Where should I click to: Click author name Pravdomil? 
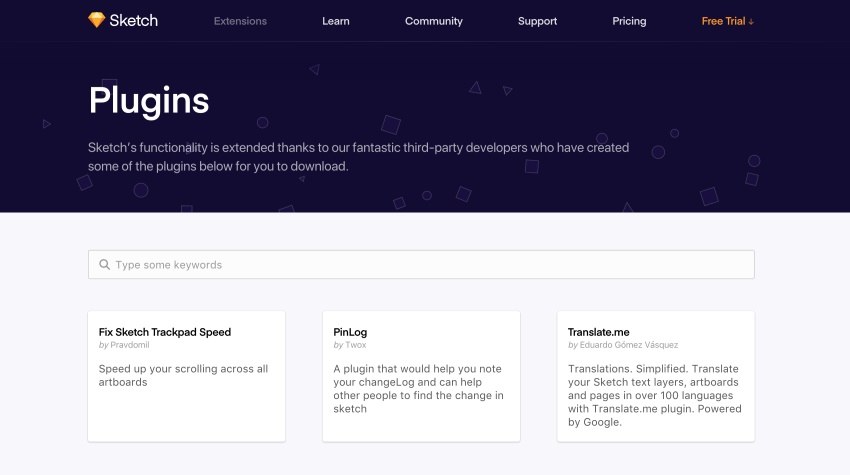click(128, 345)
